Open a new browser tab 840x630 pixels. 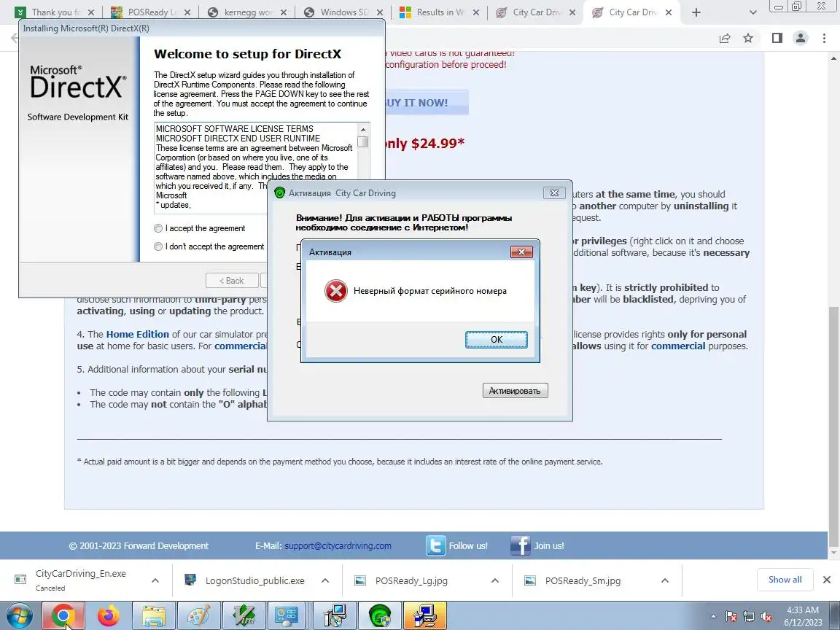[x=696, y=12]
